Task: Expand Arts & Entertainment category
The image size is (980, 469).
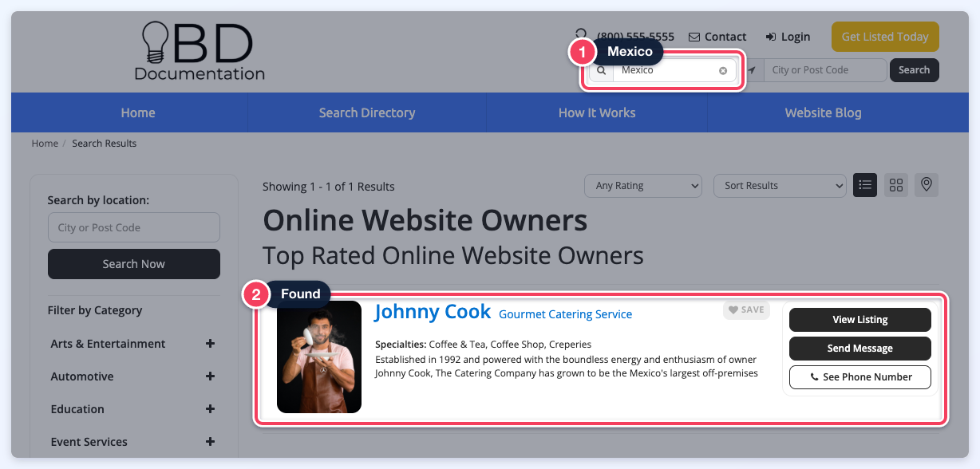Action: click(211, 344)
